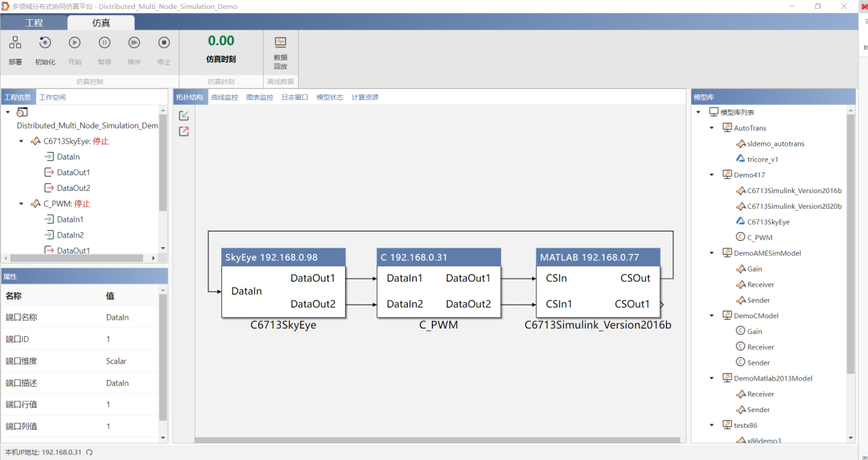Collapse the C_PWM tree node

[x=21, y=204]
